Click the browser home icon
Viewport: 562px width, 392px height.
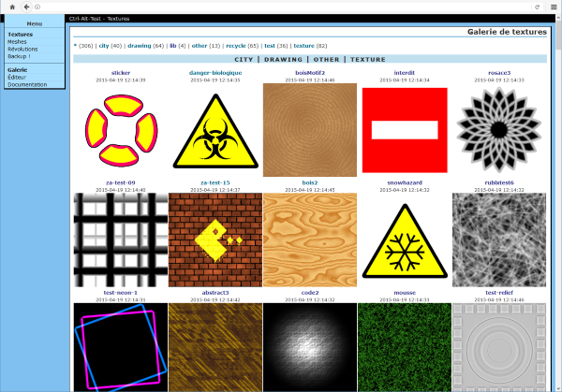(x=12, y=7)
